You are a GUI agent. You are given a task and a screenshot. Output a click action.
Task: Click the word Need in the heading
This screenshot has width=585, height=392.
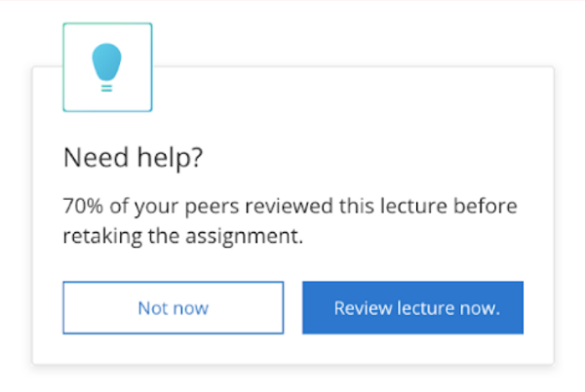(87, 158)
